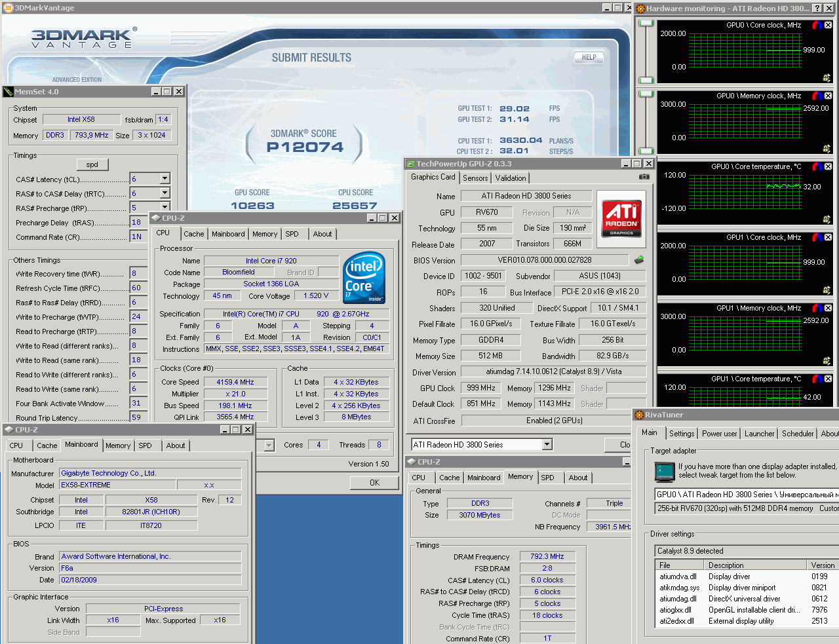Click the bottom slider handle beside GPU0 Core clock graph
The width and height of the screenshot is (839, 644).
tap(646, 80)
